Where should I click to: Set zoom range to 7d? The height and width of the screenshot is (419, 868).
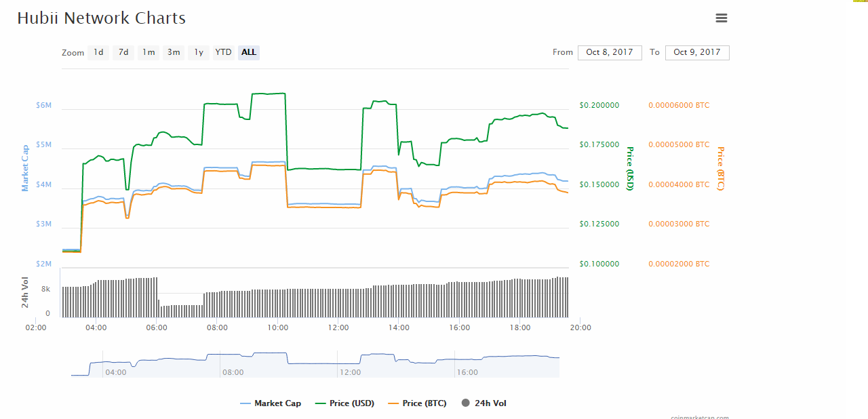(123, 52)
